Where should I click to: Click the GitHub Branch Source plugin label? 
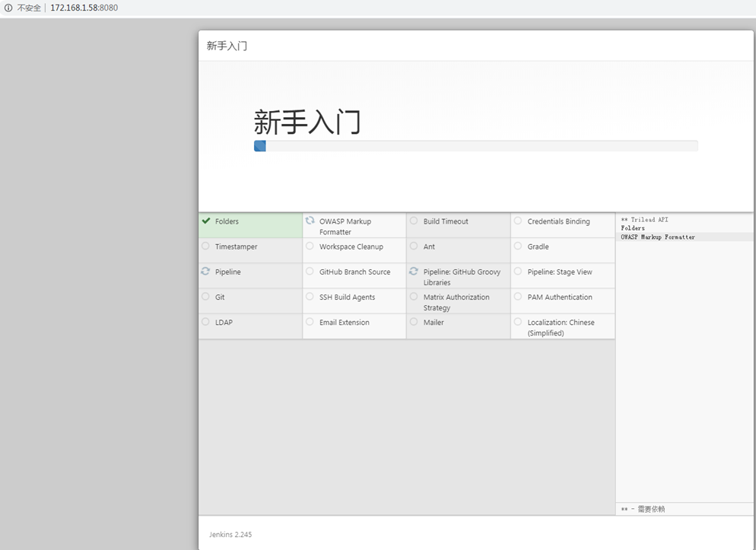(x=355, y=272)
